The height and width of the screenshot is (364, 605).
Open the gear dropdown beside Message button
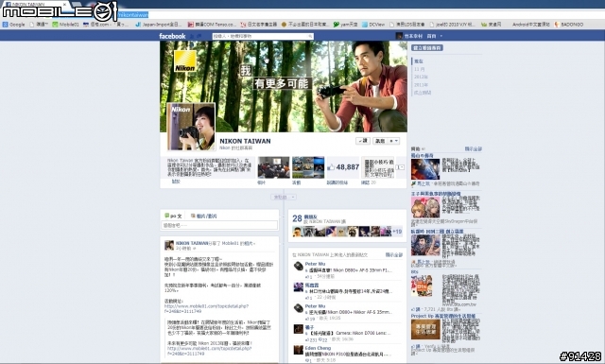coord(393,141)
